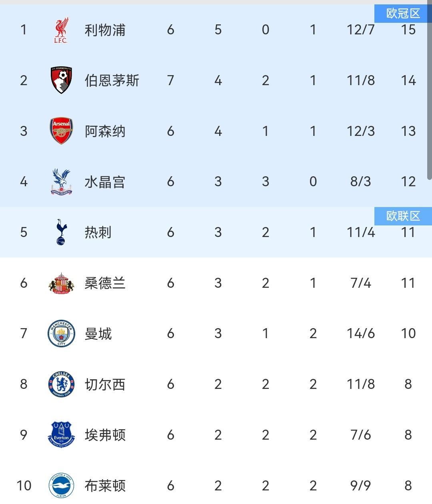Select the 曼城 row goals 14/6

[x=361, y=333]
